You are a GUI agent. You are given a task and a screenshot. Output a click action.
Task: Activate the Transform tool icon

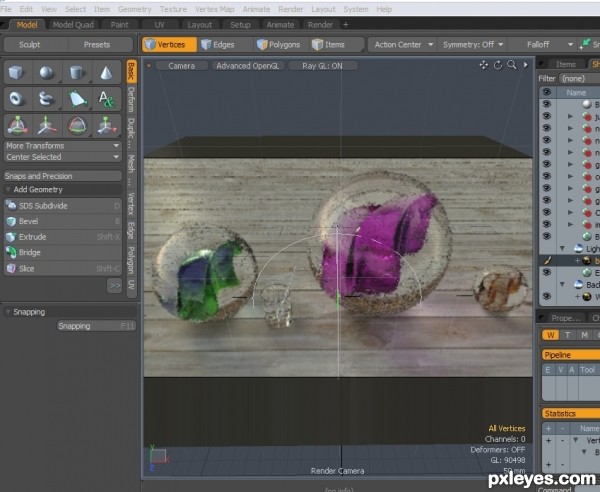17,126
